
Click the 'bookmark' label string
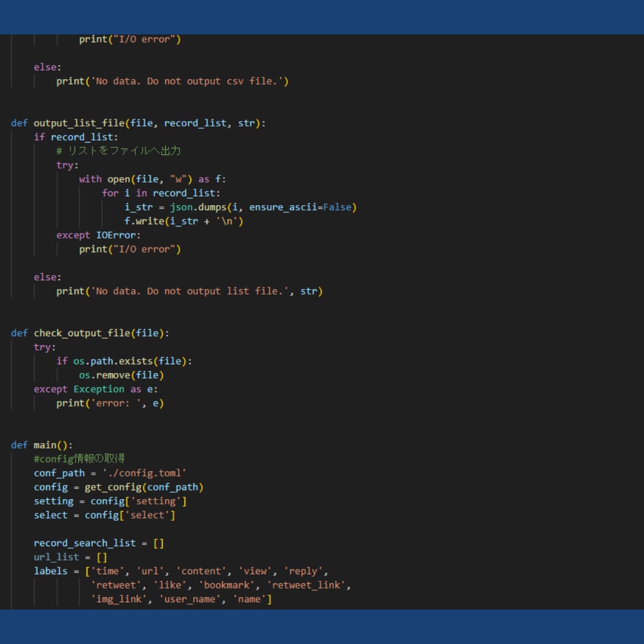click(x=227, y=586)
